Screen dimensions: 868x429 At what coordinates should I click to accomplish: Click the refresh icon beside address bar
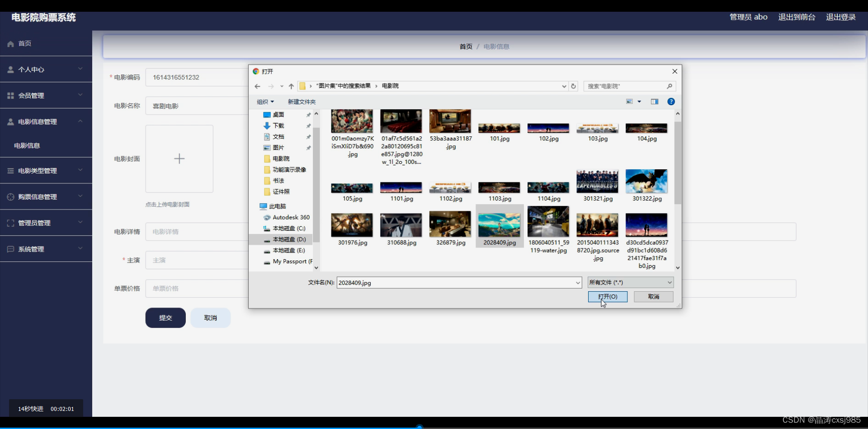tap(573, 86)
